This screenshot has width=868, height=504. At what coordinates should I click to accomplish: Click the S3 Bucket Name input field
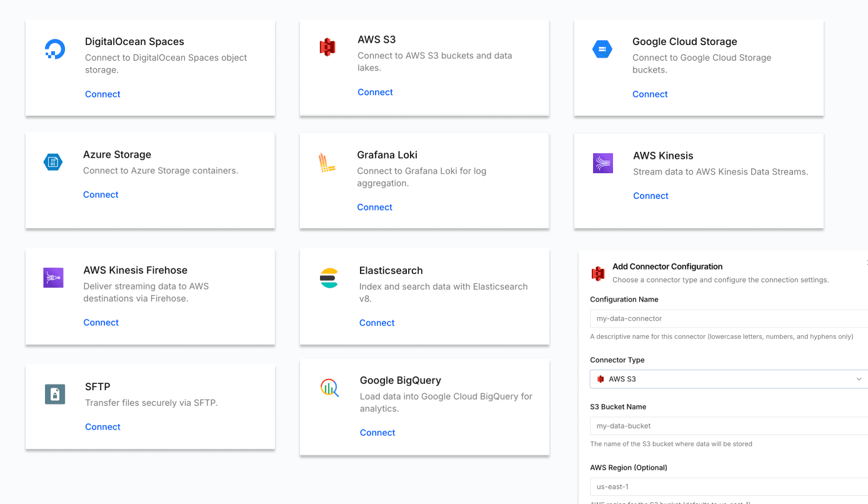tap(729, 426)
